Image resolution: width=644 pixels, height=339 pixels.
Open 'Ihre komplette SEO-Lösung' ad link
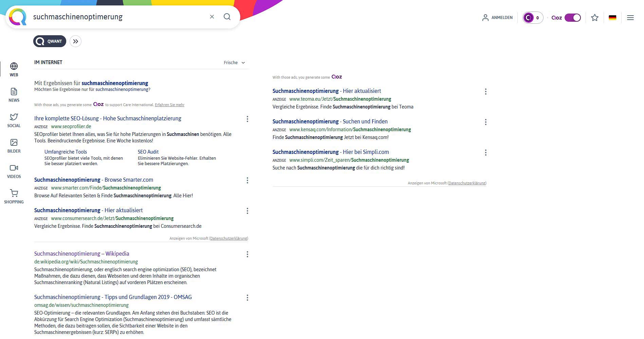point(108,118)
